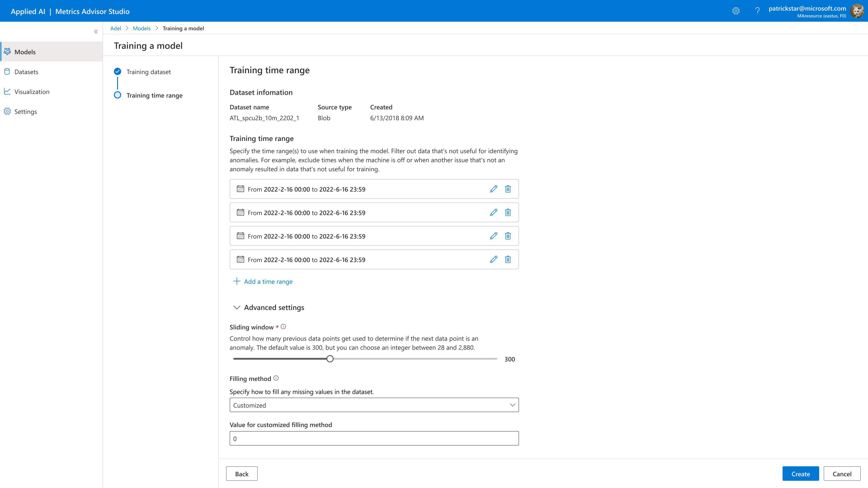
Task: Click the edit pencil on first time range
Action: (493, 189)
